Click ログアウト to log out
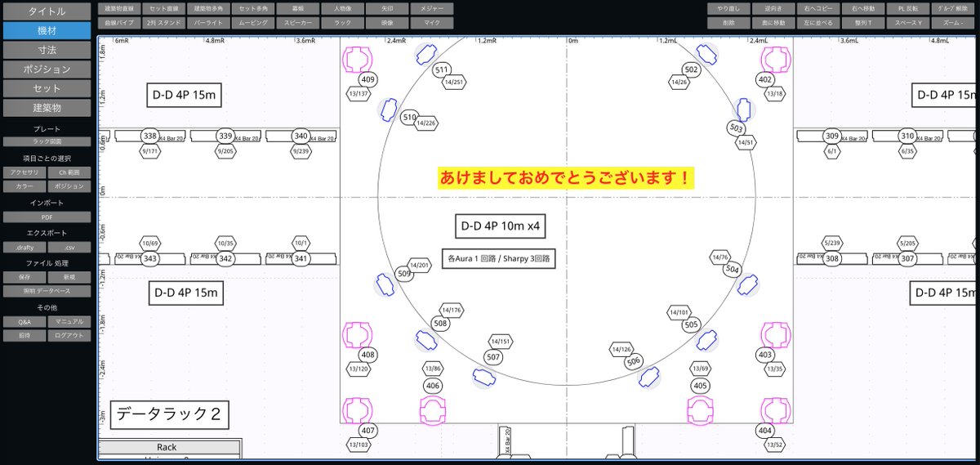The height and width of the screenshot is (465, 980). pos(69,336)
